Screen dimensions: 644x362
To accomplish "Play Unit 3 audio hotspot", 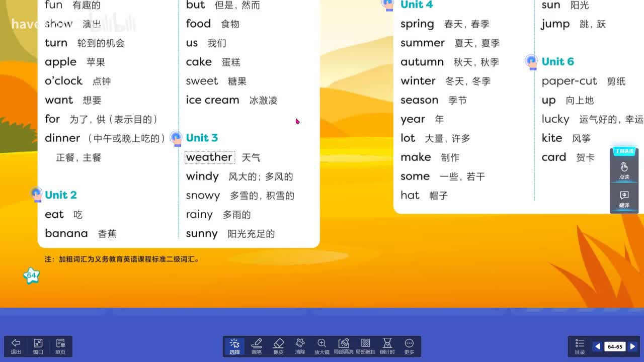I will [x=176, y=138].
